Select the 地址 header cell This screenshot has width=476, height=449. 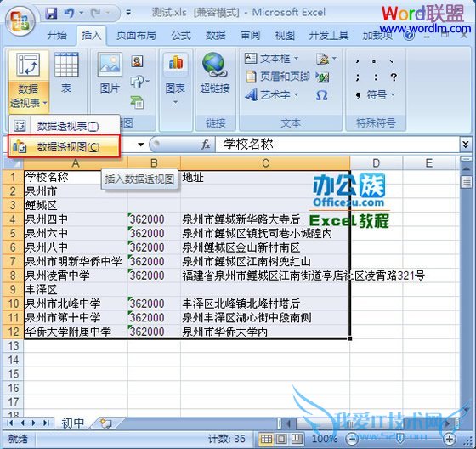pos(265,177)
